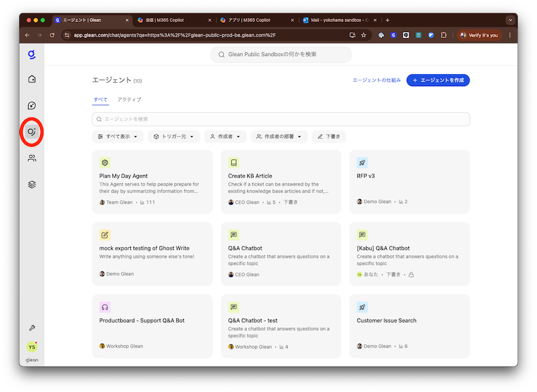Open the [Kabu] Q&A Chatbot card title
This screenshot has width=537, height=392.
[x=383, y=248]
